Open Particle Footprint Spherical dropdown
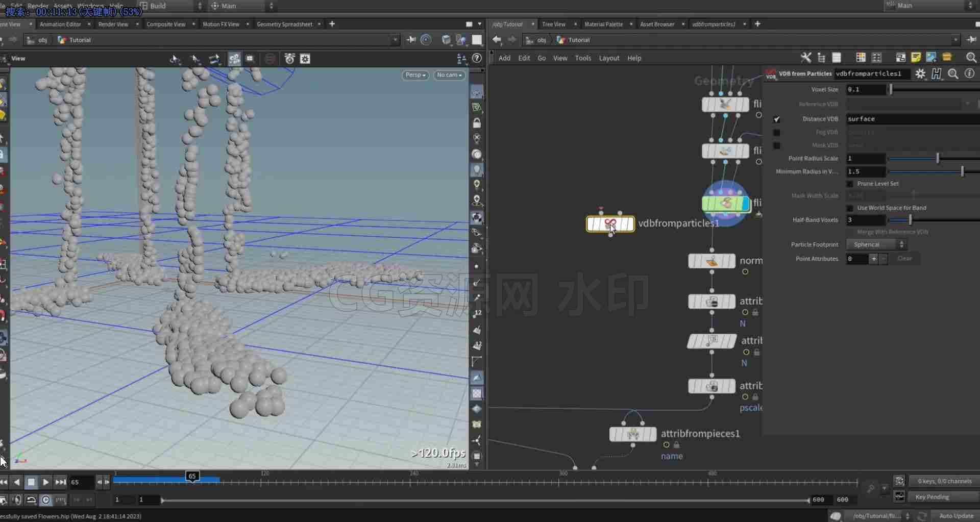Screen dimensions: 980x522 (x=876, y=244)
